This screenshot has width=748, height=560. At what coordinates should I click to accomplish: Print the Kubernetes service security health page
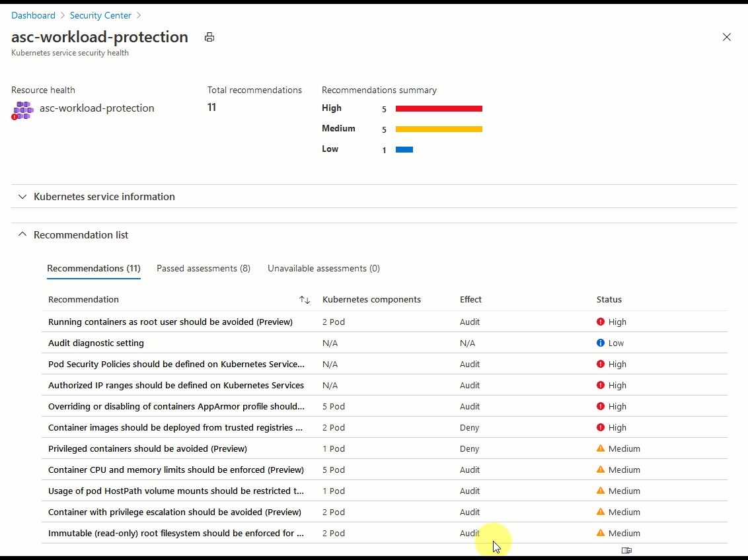(x=209, y=37)
